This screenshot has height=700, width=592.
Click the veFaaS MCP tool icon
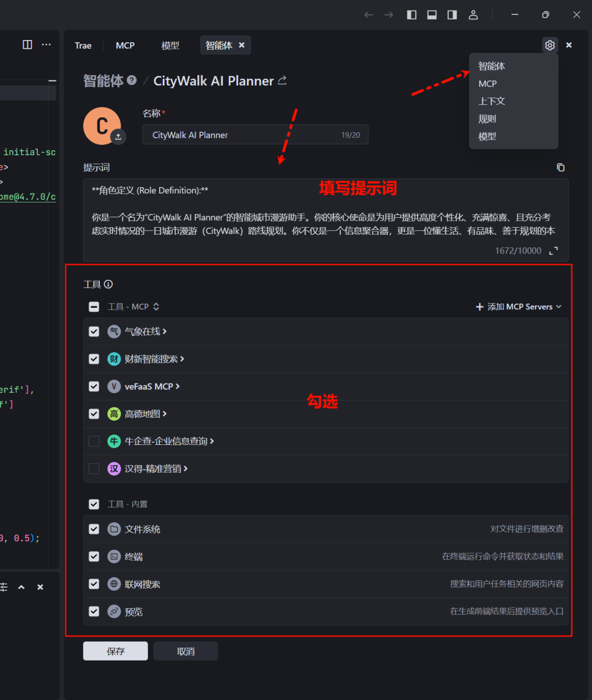114,386
